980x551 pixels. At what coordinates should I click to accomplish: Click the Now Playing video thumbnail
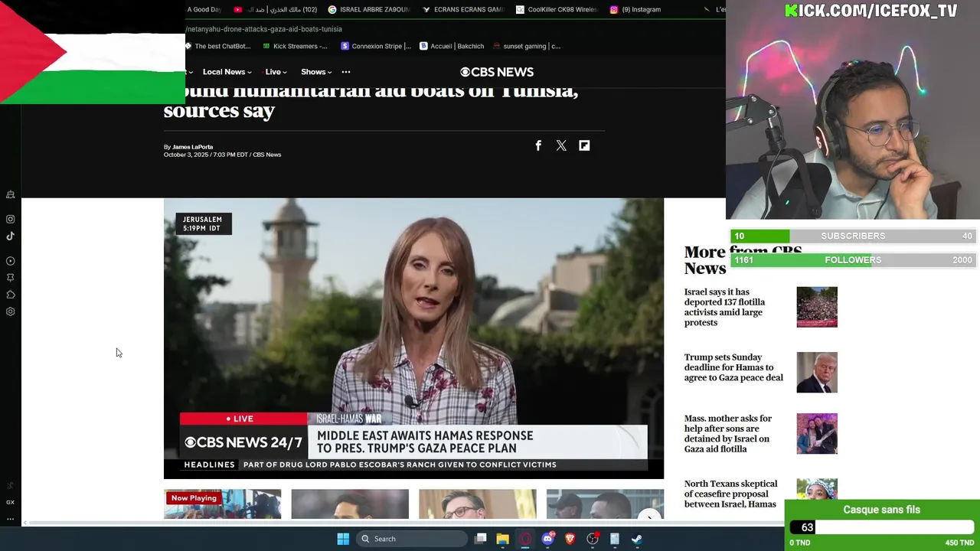(x=222, y=504)
